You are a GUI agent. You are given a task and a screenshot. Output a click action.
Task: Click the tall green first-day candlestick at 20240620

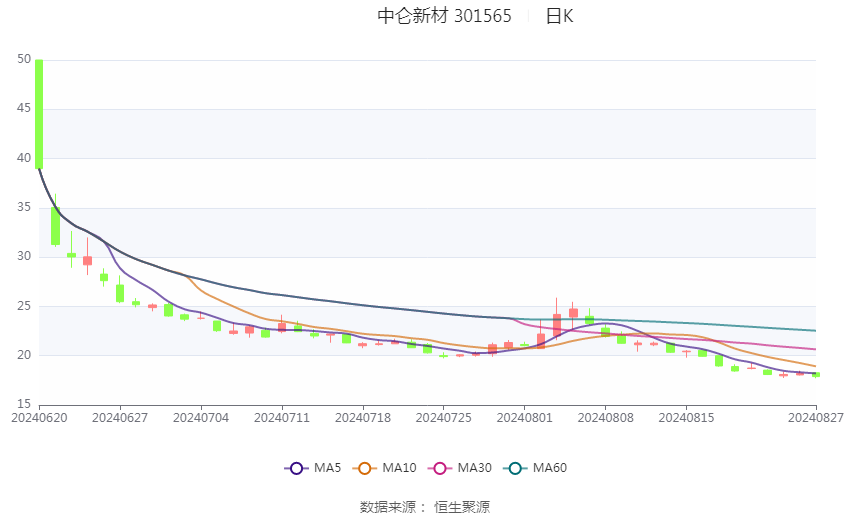(39, 114)
